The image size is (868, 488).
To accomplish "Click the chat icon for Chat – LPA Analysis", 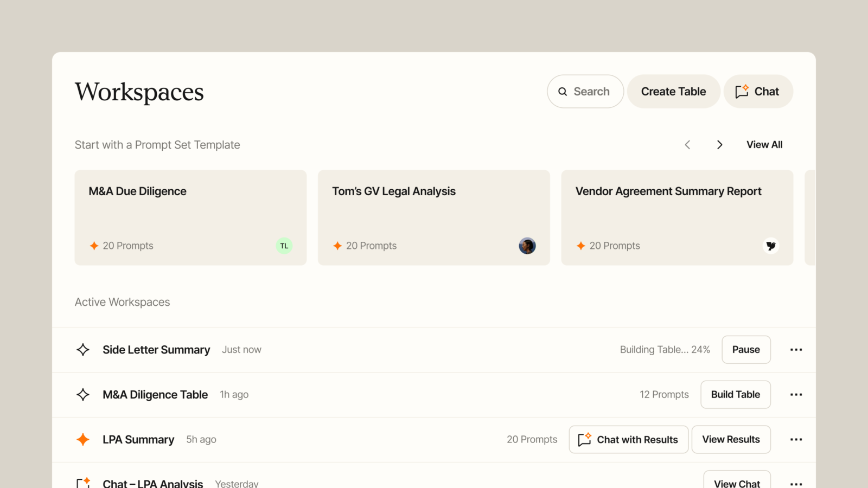I will click(x=83, y=483).
